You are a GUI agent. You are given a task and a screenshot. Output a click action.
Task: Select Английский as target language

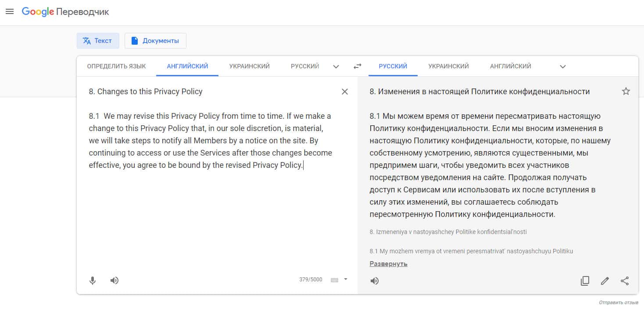(510, 66)
